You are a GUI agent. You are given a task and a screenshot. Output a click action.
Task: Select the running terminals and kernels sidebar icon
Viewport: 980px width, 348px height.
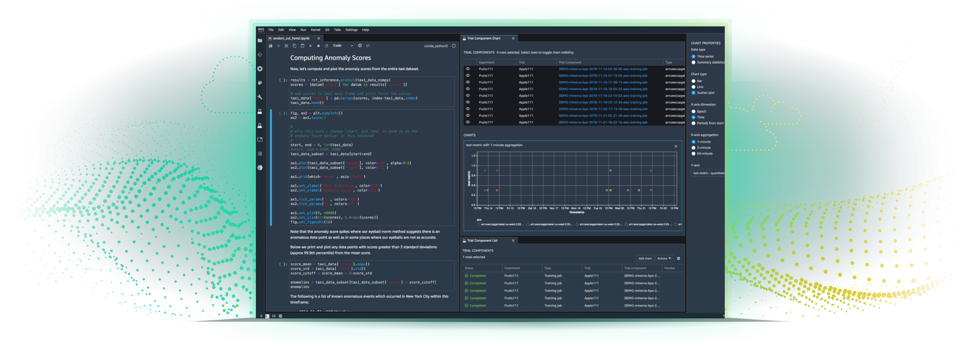coord(260,69)
